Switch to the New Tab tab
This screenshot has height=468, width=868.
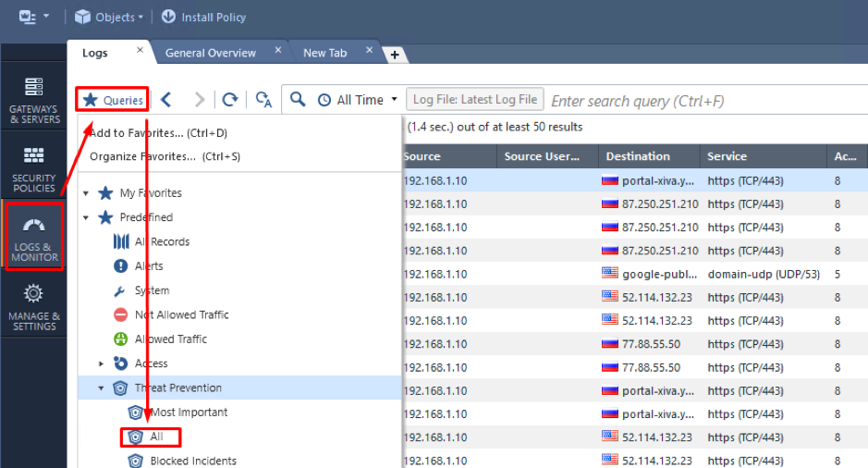pyautogui.click(x=325, y=53)
